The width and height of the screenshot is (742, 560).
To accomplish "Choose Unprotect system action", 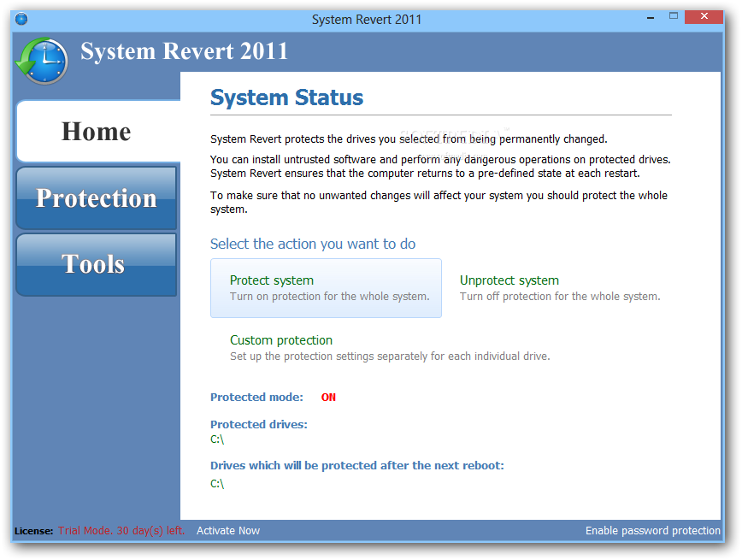I will (560, 288).
